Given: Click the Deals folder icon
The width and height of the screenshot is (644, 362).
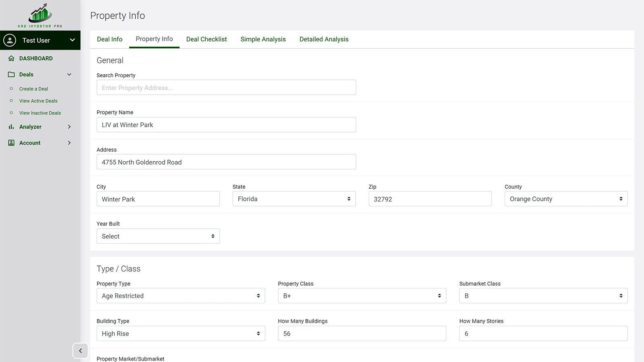Looking at the screenshot, I should pos(11,74).
